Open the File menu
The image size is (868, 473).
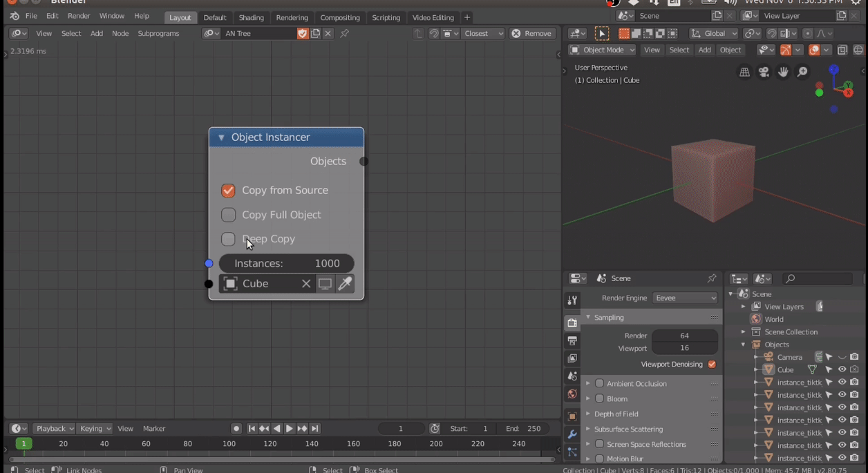point(31,16)
